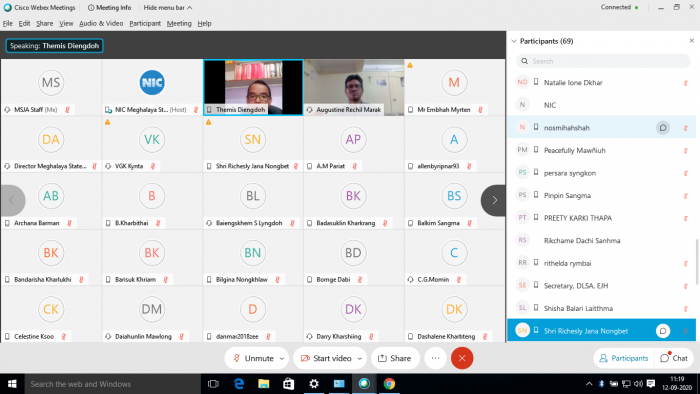Click NIC Meghalaya host avatar tile
Image resolution: width=700 pixels, height=394 pixels.
152,83
